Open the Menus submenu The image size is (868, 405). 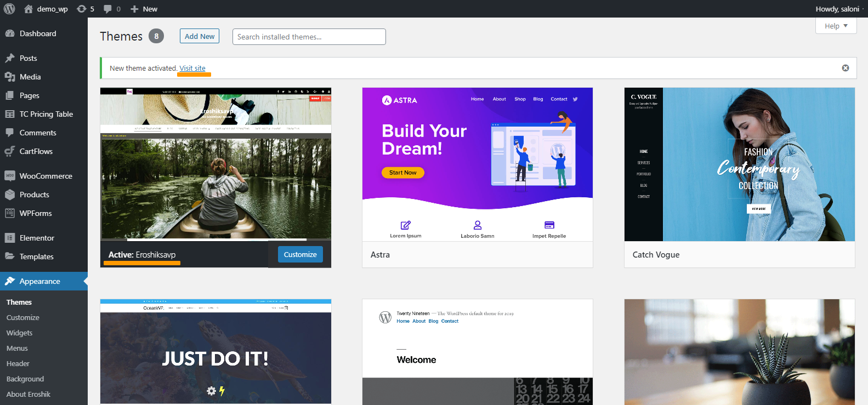click(x=17, y=348)
